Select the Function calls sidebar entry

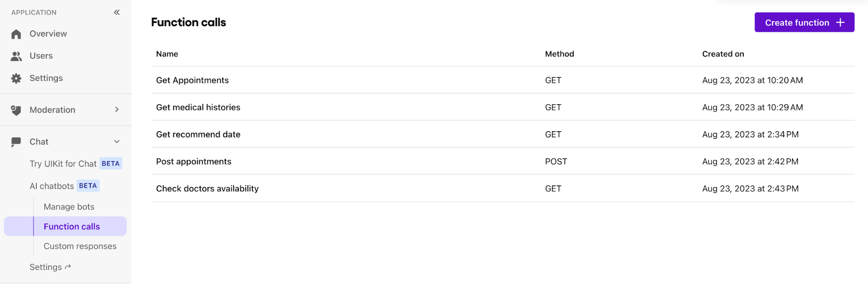(71, 226)
